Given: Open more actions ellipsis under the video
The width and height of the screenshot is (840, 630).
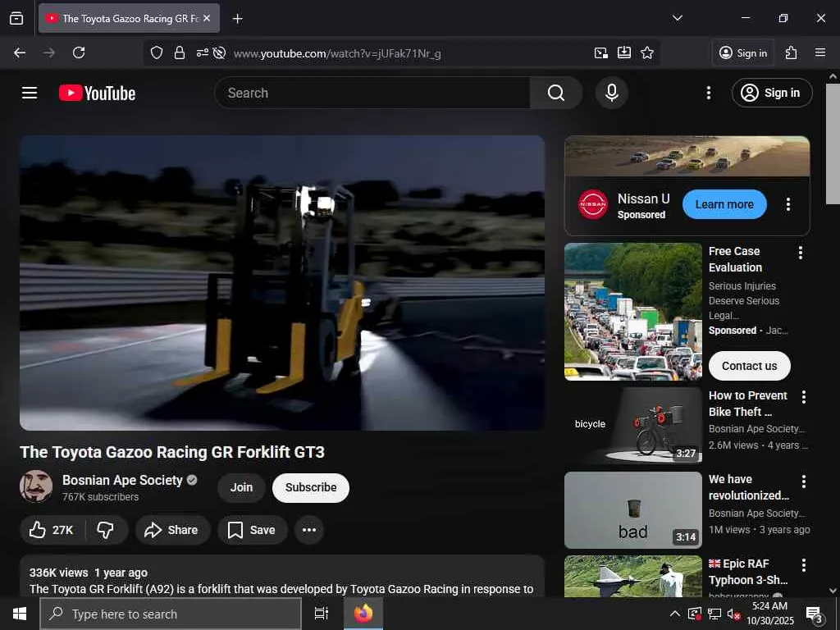Looking at the screenshot, I should tap(309, 530).
